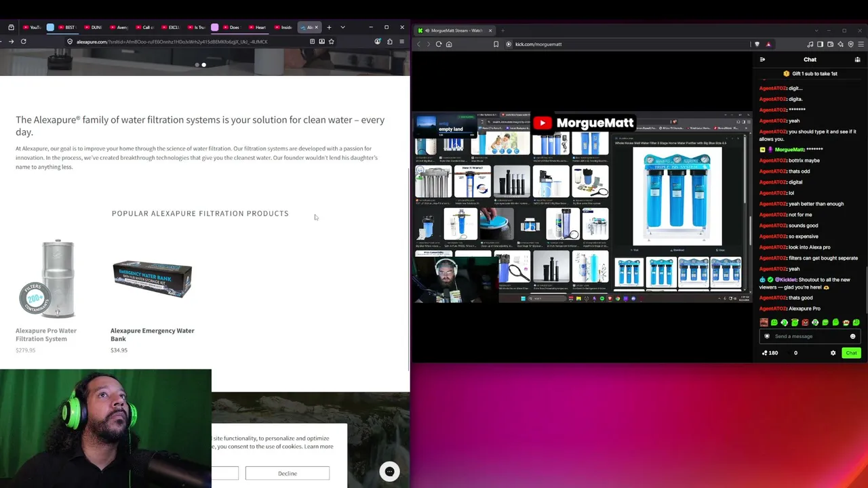Image resolution: width=868 pixels, height=488 pixels.
Task: Select the MorgueMatt Stream tab in Brave
Action: 455,30
